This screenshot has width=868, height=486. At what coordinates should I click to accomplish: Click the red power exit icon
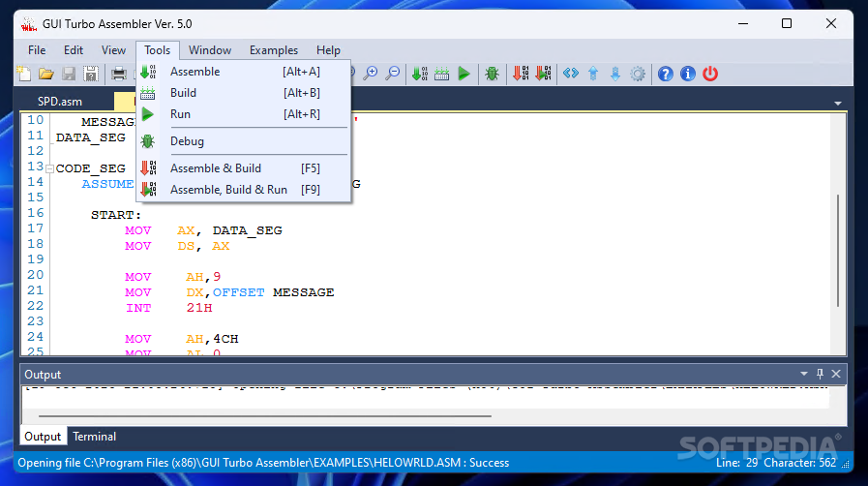point(710,73)
